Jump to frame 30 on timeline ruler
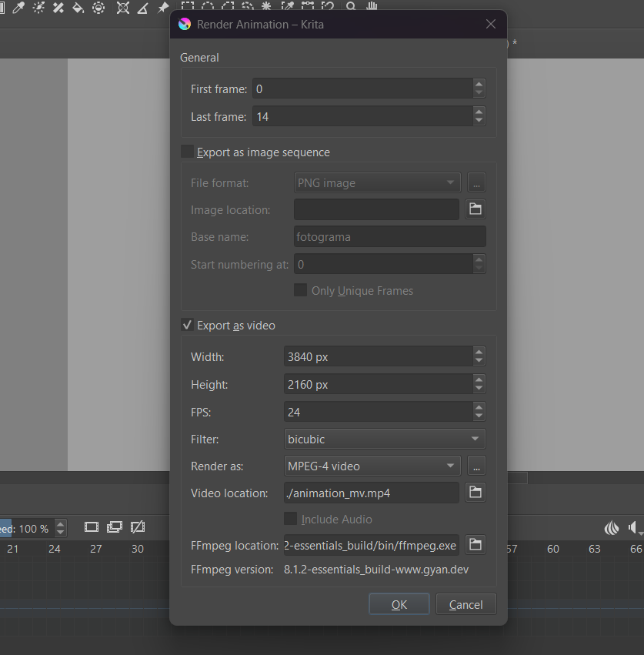 click(138, 549)
